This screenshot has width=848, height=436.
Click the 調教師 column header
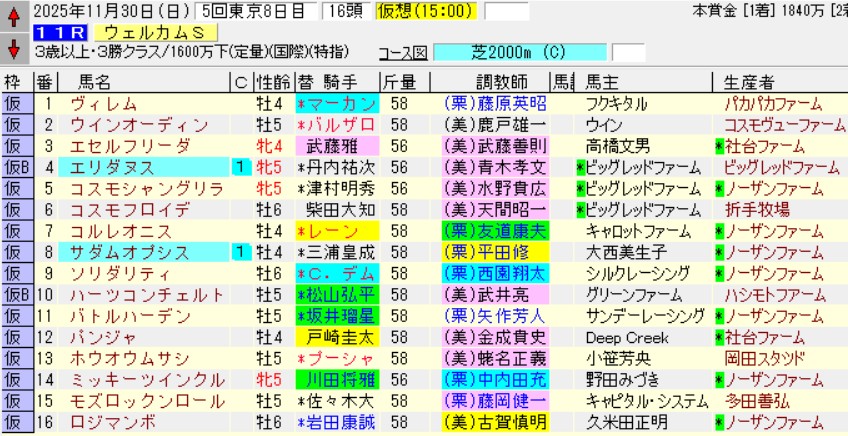click(494, 82)
